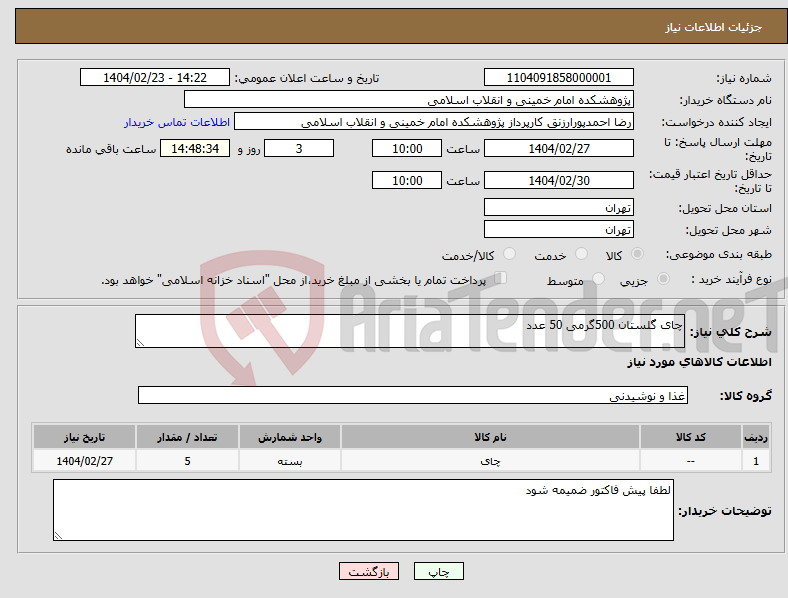This screenshot has width=788, height=598.
Task: Select the خدمت radio button
Action: click(x=581, y=254)
